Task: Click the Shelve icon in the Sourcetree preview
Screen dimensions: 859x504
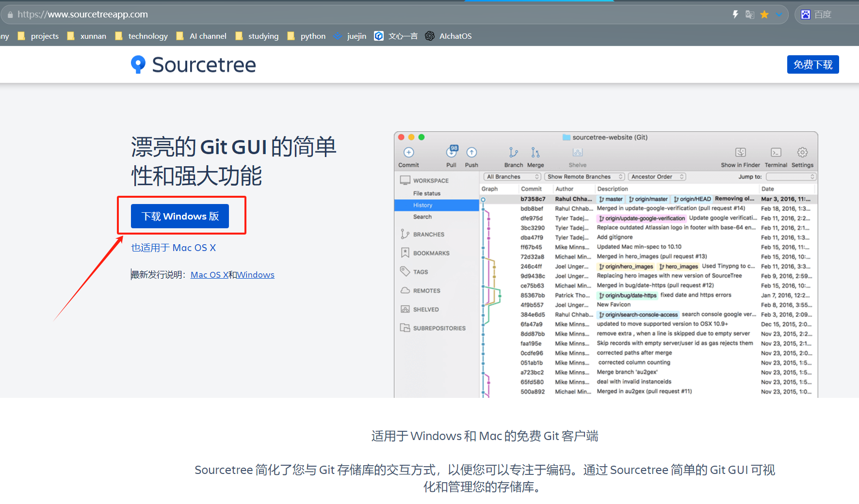Action: coord(577,153)
